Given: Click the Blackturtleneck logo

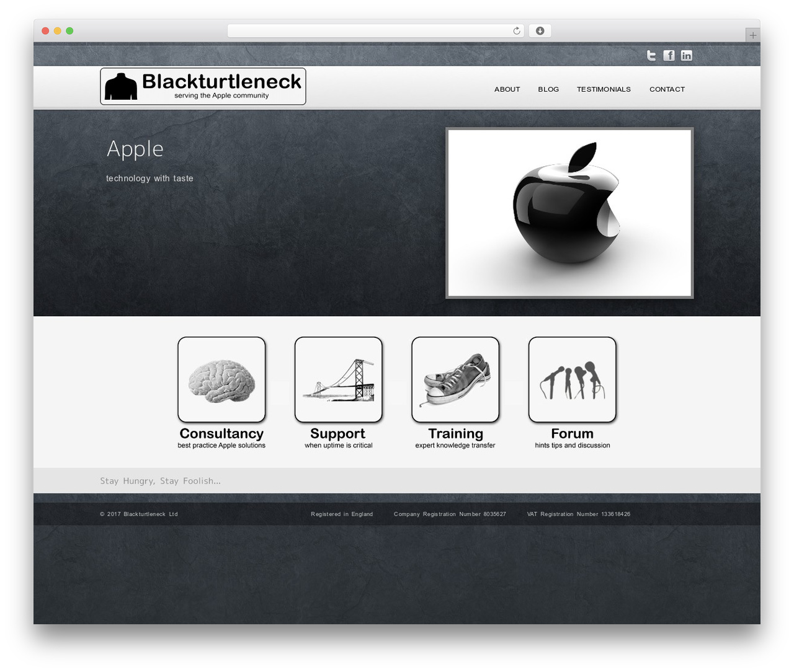Looking at the screenshot, I should [203, 86].
